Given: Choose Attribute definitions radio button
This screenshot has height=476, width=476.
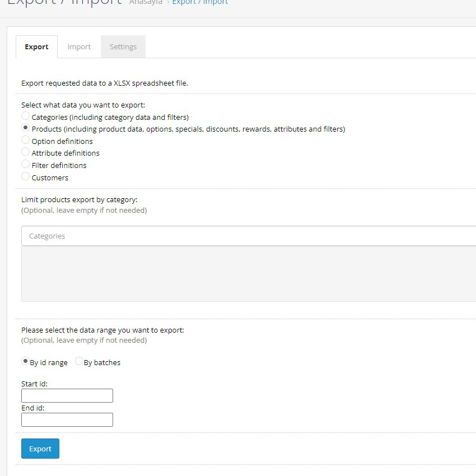Looking at the screenshot, I should click(26, 152).
